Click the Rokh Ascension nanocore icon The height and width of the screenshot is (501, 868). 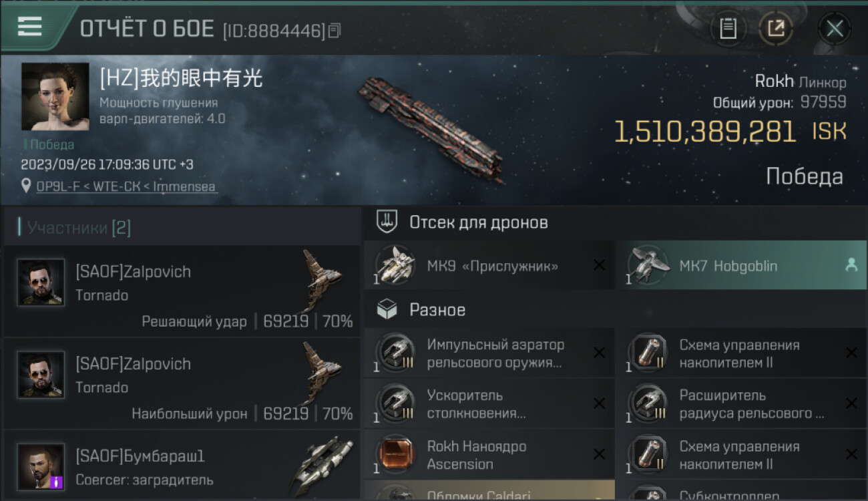tap(395, 455)
